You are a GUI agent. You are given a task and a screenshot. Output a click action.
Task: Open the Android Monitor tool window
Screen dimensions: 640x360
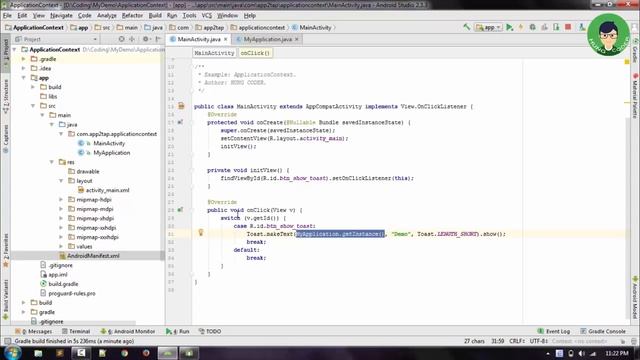(128, 331)
